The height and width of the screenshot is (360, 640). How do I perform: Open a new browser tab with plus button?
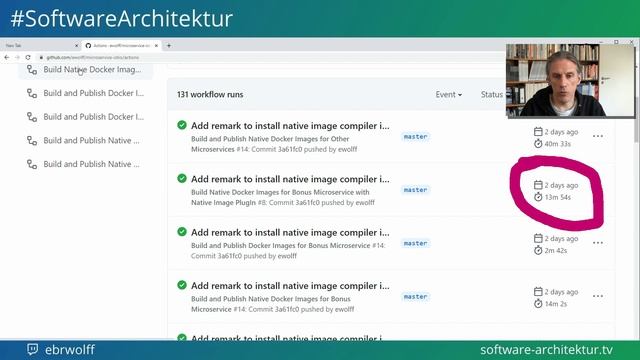(x=169, y=46)
